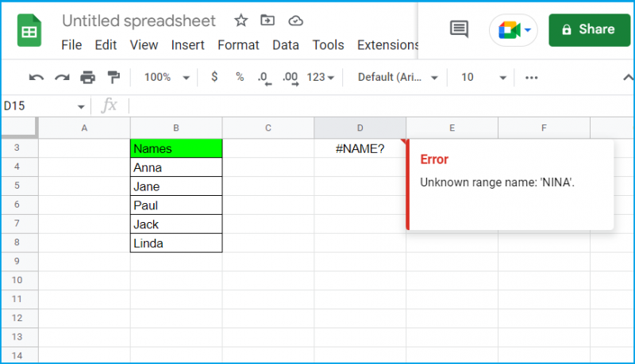Open the comment history icon
This screenshot has height=364, width=635.
point(460,29)
